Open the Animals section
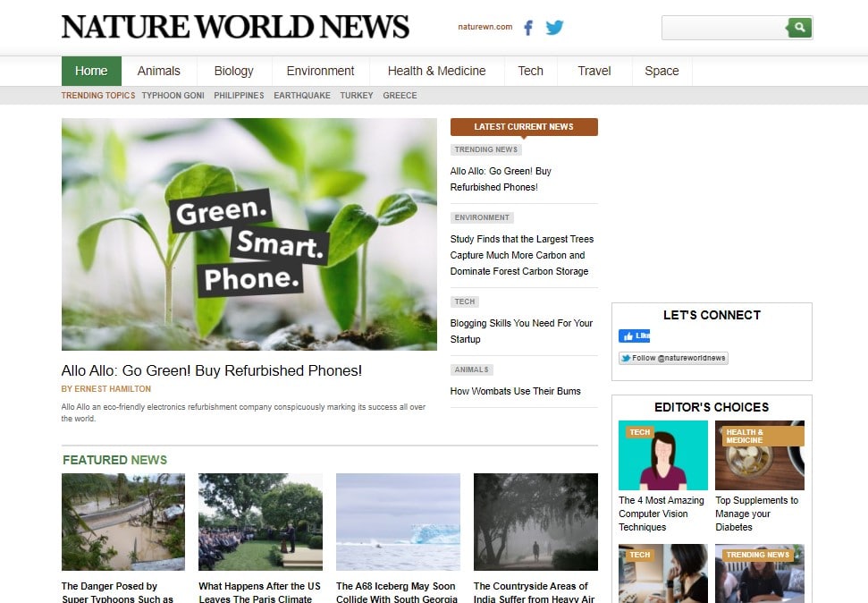Screen dimensions: 868x603 158,71
